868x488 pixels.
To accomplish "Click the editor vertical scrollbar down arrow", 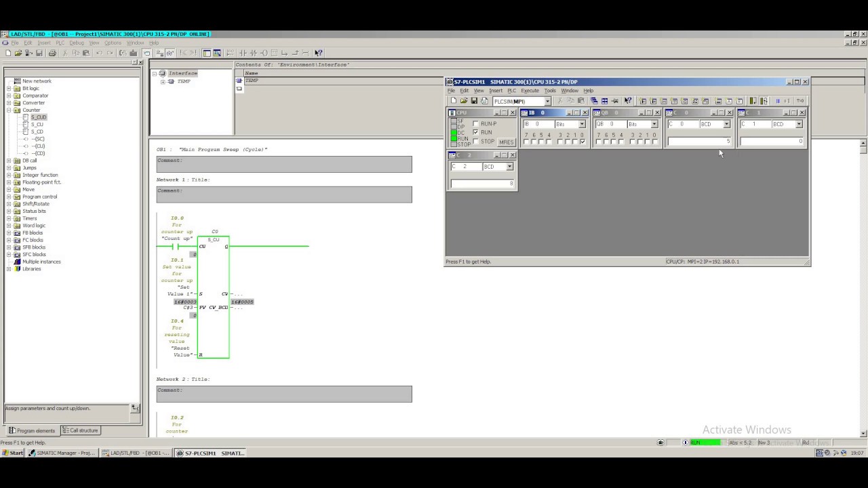I will click(863, 434).
